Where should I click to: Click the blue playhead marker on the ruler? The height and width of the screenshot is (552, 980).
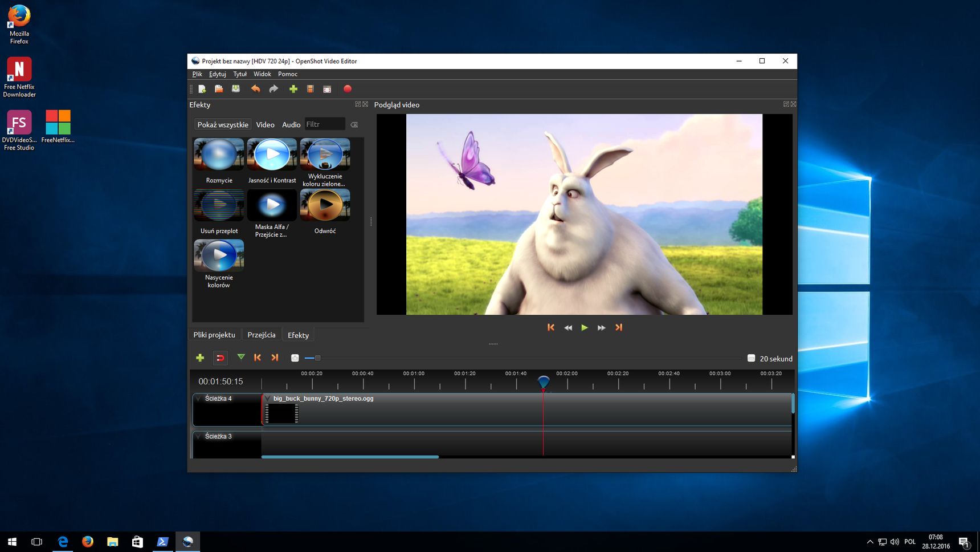(544, 381)
